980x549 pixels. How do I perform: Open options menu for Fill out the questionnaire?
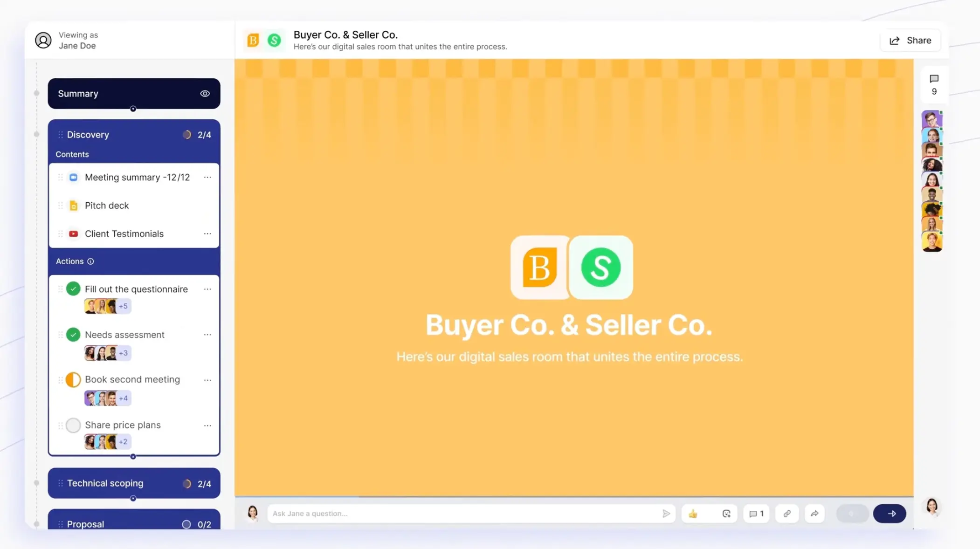208,289
